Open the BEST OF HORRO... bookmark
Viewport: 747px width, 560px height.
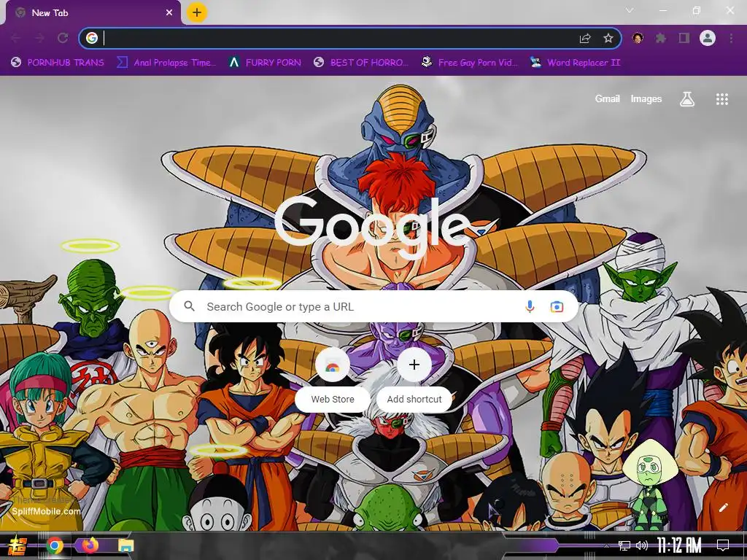361,63
